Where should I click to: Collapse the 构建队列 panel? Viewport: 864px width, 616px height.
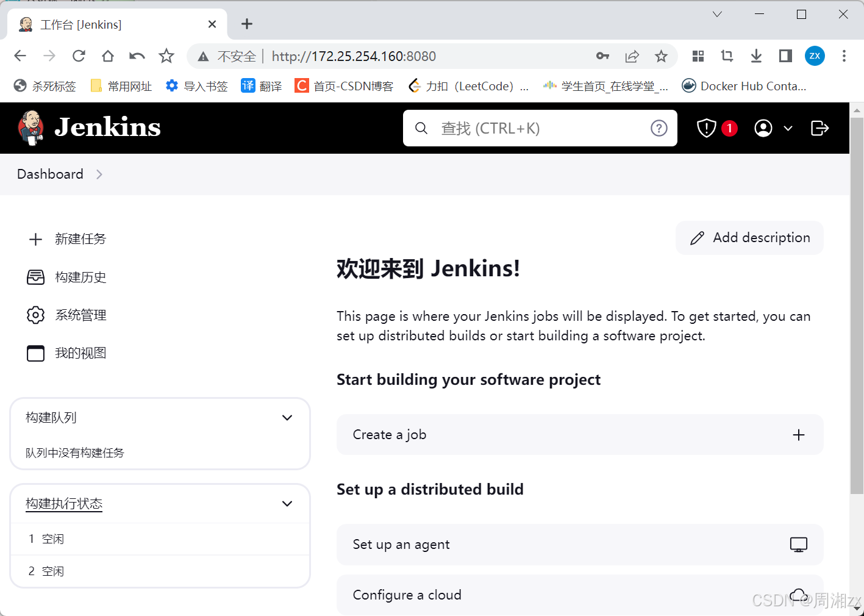point(287,418)
